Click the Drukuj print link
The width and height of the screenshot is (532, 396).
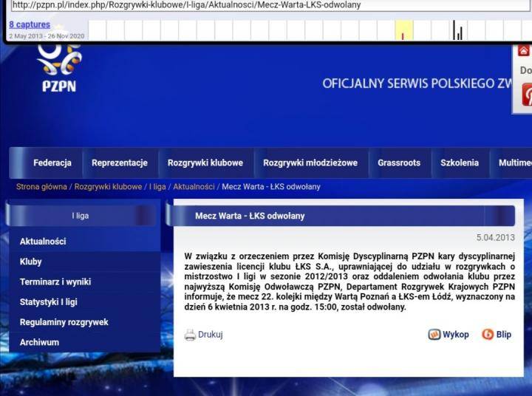(211, 335)
